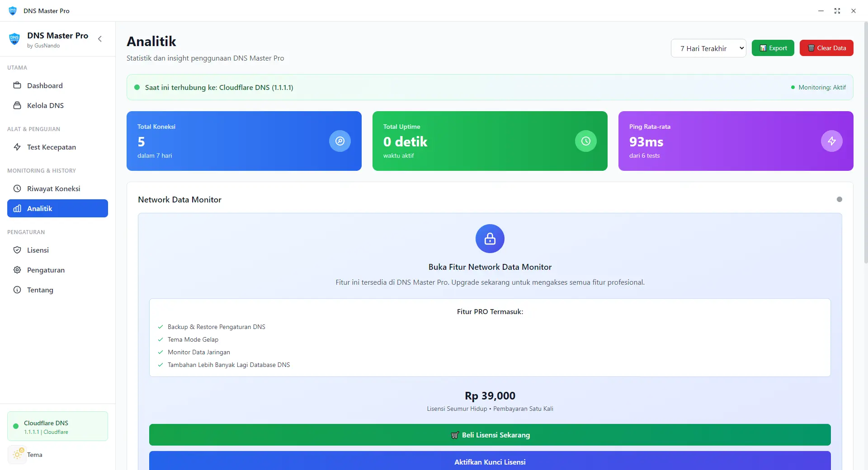
Task: Open the 7 Hari Terakhir period dropdown
Action: point(708,48)
